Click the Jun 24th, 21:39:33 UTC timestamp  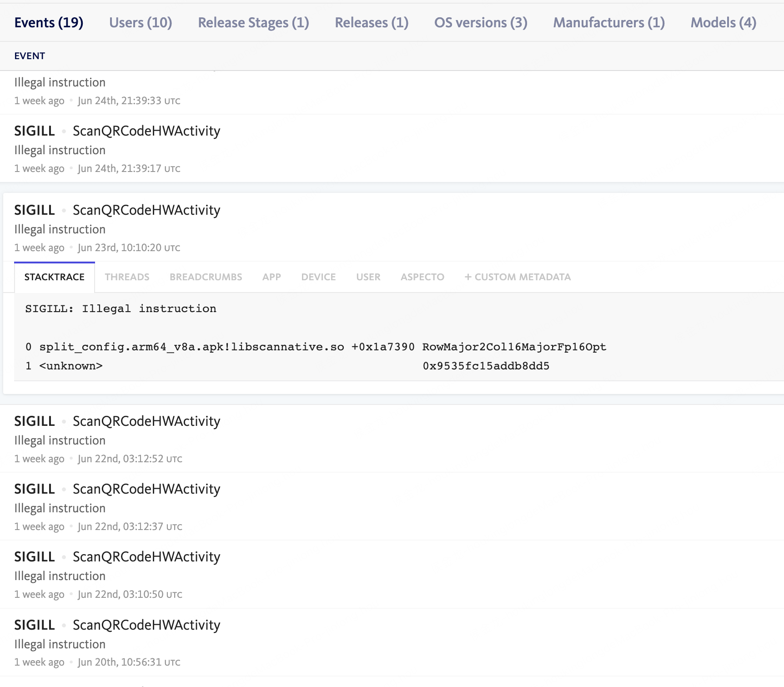click(x=129, y=101)
